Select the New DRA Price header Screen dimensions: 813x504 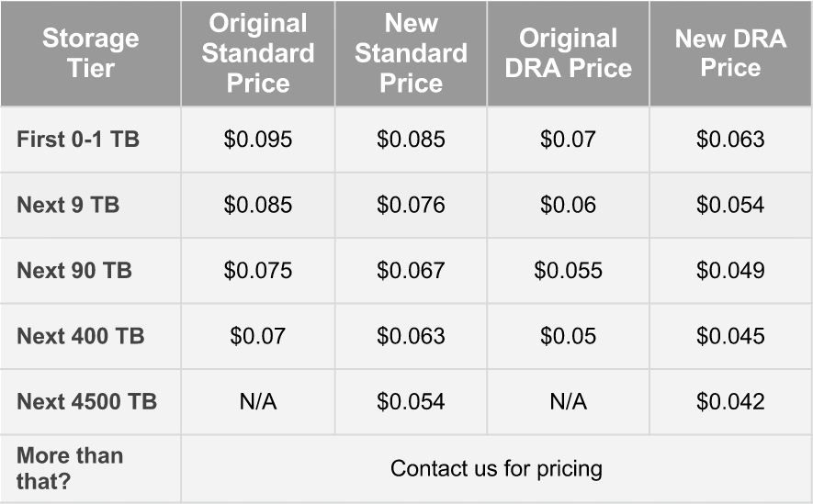730,53
